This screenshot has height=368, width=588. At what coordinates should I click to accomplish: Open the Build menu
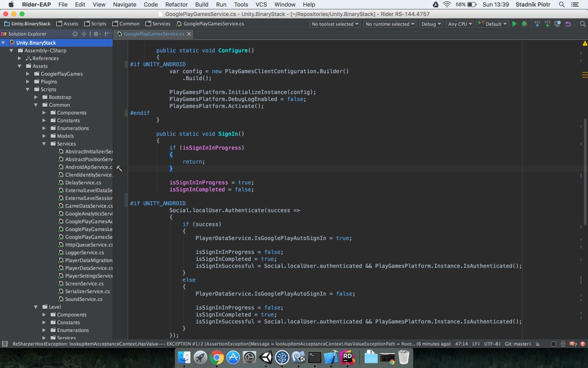tap(202, 4)
